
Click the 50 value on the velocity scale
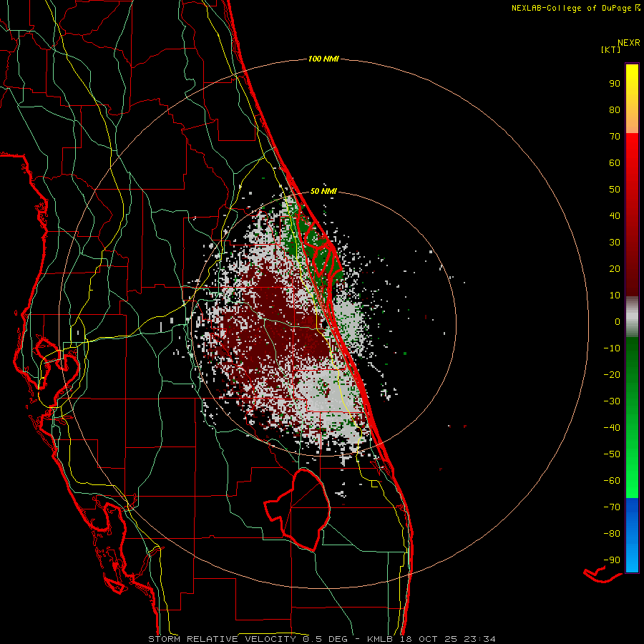coord(615,190)
